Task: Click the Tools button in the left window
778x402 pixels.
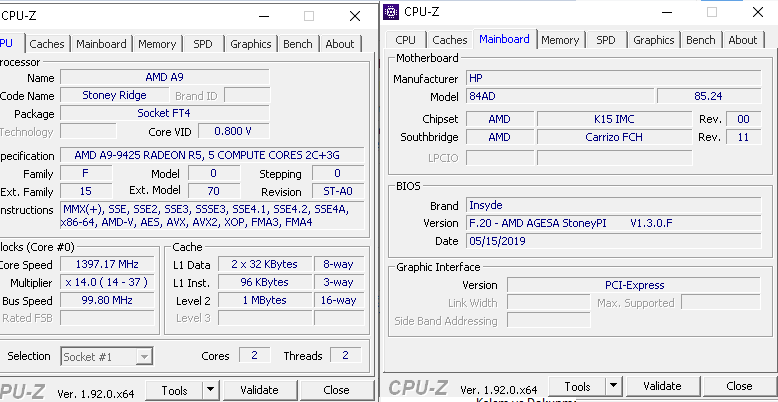Action: 174,390
